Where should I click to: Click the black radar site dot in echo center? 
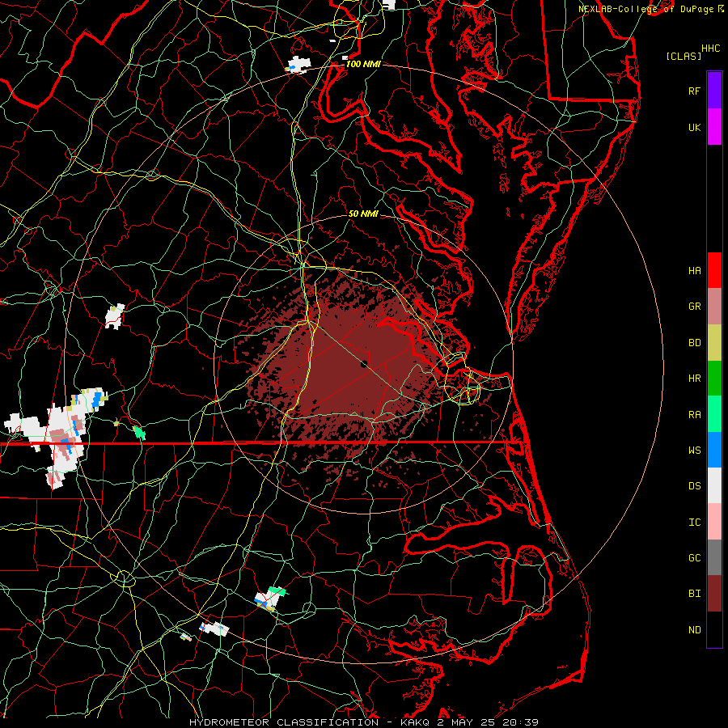tap(365, 363)
